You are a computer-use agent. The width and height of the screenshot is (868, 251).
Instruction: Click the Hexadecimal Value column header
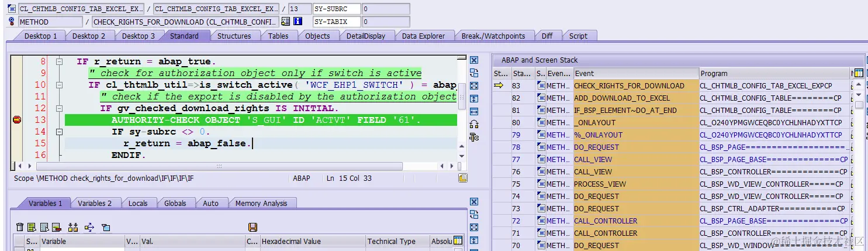[312, 241]
